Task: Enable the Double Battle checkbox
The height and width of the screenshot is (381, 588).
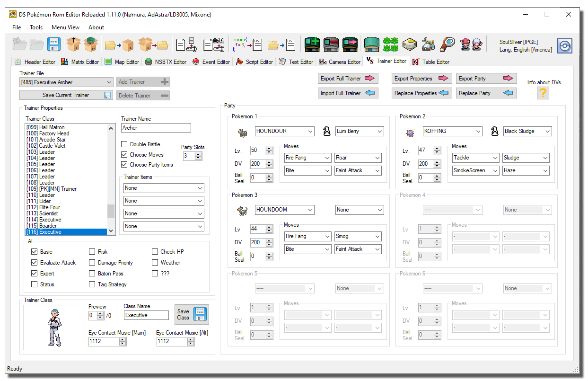Action: pyautogui.click(x=124, y=144)
